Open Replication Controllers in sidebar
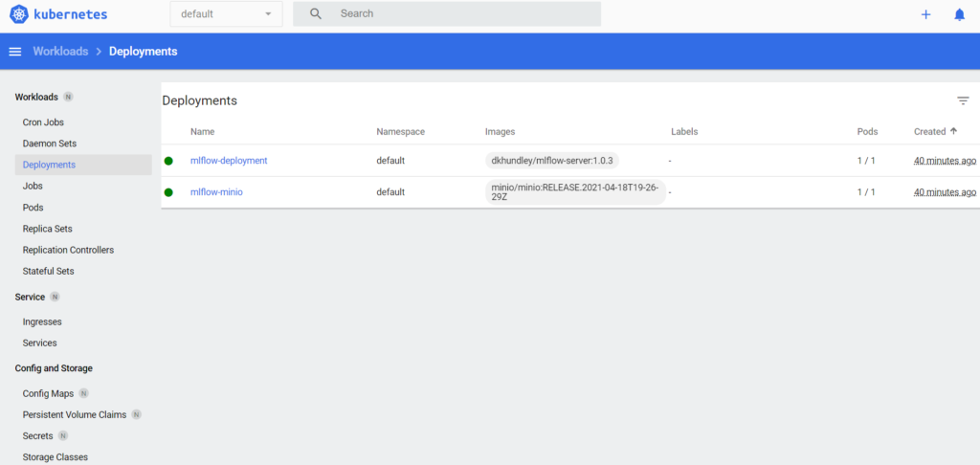This screenshot has width=980, height=465. (68, 250)
